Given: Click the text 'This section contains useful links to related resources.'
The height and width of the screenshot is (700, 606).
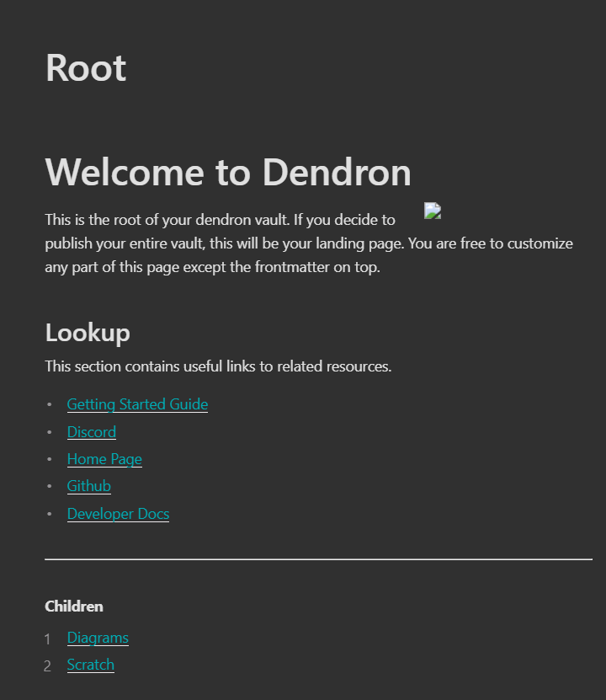Looking at the screenshot, I should (218, 366).
